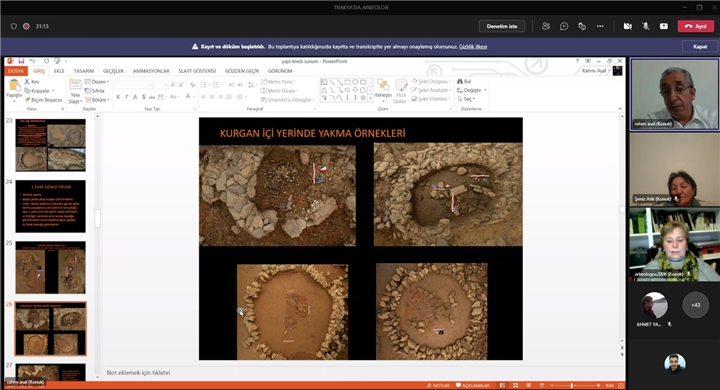The image size is (720, 390).
Task: Click the Kes cut command
Action: click(x=32, y=81)
